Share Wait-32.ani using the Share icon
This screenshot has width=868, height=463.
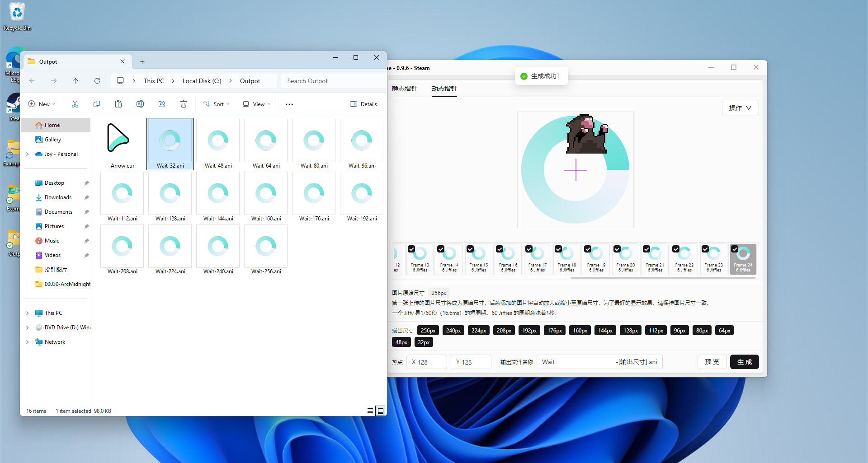click(x=162, y=104)
